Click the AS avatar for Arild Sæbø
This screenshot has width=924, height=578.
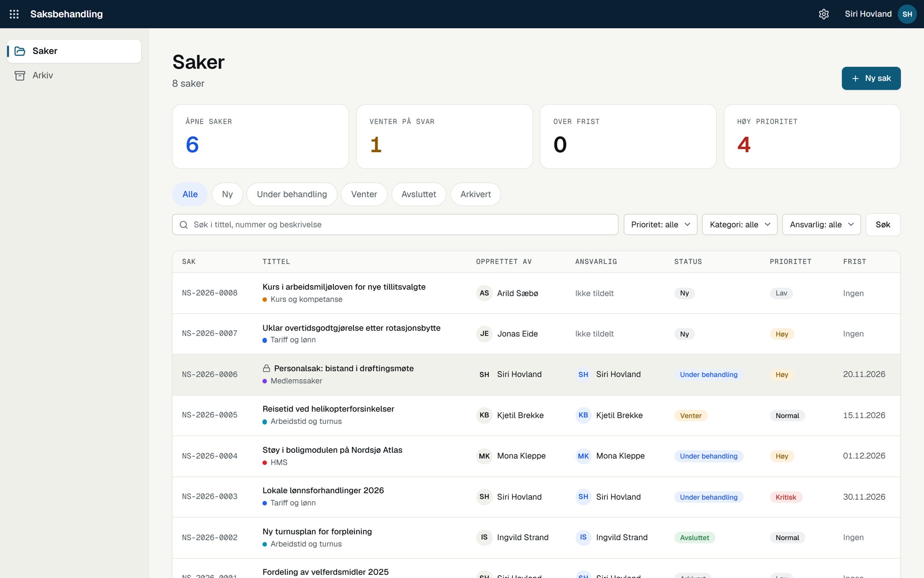tap(484, 293)
